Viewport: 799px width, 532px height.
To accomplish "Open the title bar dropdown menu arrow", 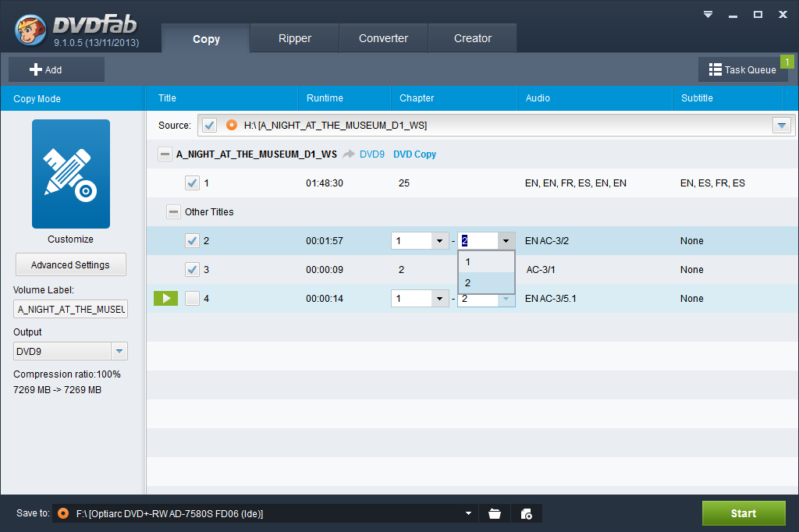I will [x=708, y=14].
